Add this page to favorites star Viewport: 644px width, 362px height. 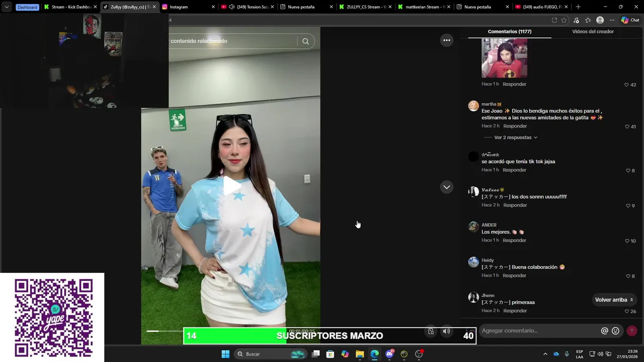[x=564, y=20]
